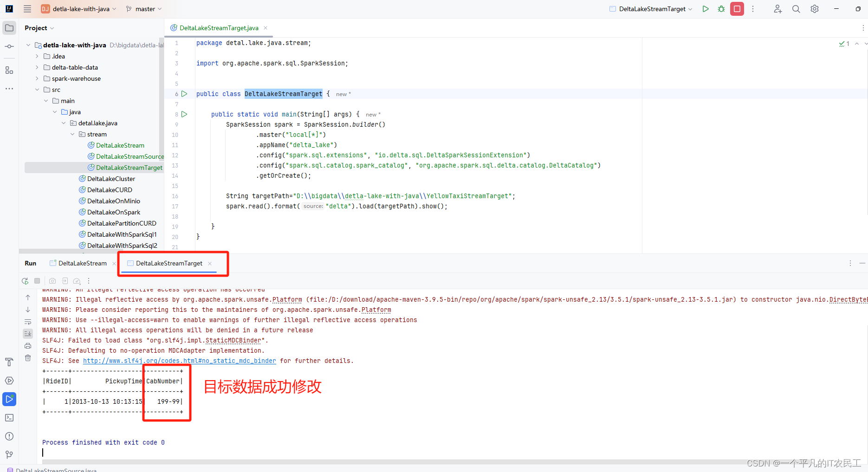The height and width of the screenshot is (472, 868).
Task: Expand the delta-table-data folder
Action: point(37,67)
